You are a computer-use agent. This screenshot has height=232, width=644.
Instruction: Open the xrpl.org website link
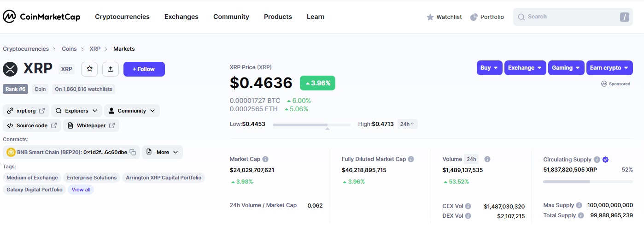(x=26, y=111)
